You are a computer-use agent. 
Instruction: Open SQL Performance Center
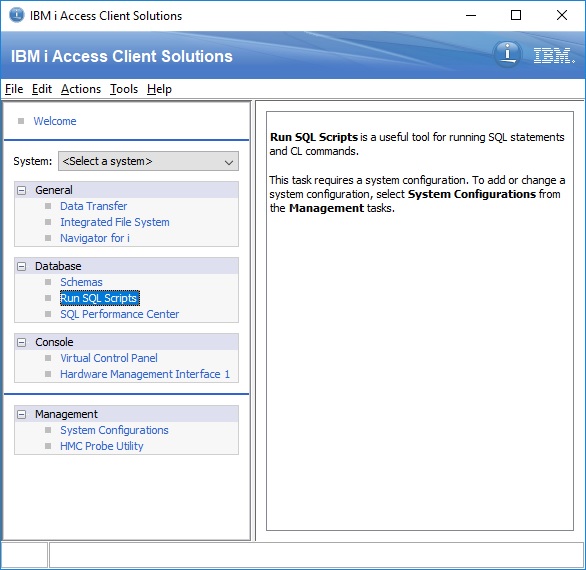120,314
